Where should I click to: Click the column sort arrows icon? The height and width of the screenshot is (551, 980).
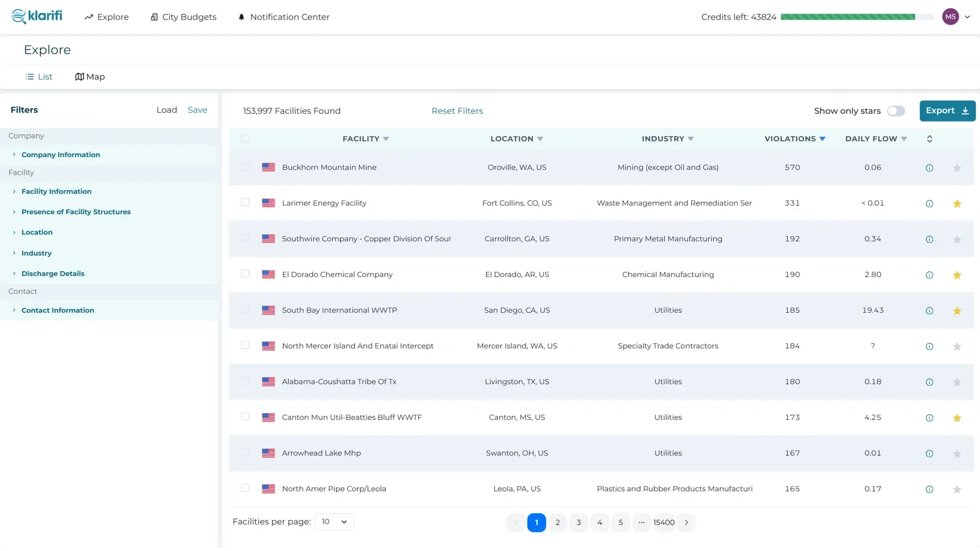pyautogui.click(x=929, y=139)
